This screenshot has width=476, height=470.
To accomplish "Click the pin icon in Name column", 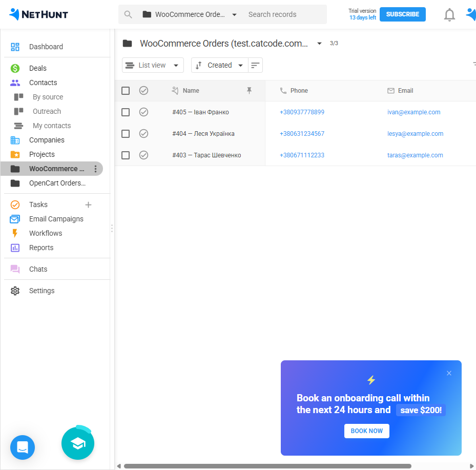I will [249, 91].
